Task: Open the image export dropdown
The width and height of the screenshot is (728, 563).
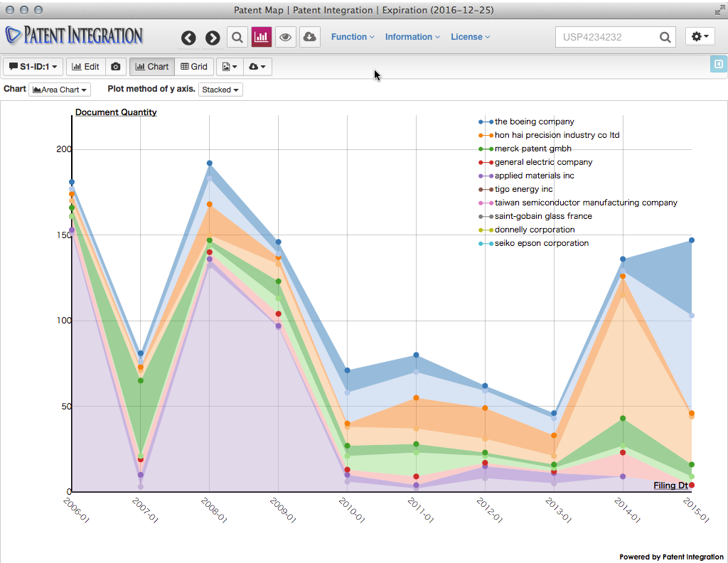Action: coord(230,67)
